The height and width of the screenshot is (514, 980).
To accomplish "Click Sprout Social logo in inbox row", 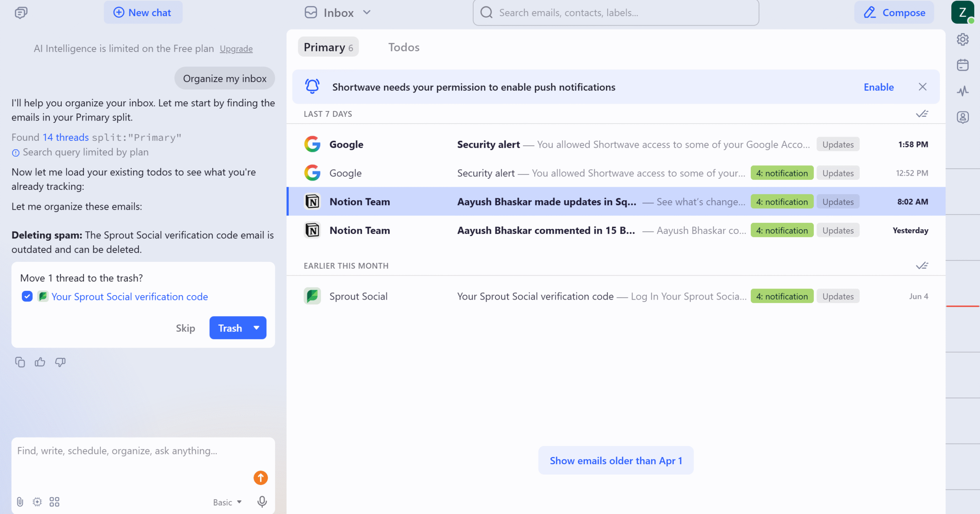I will pos(312,296).
